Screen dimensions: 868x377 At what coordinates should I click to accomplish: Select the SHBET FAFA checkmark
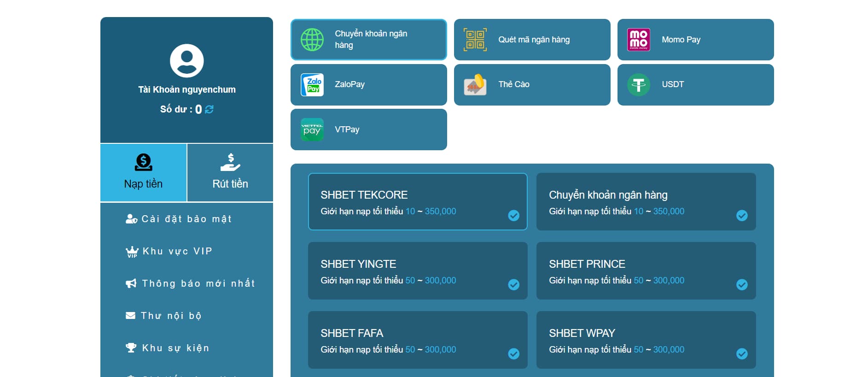tap(513, 354)
